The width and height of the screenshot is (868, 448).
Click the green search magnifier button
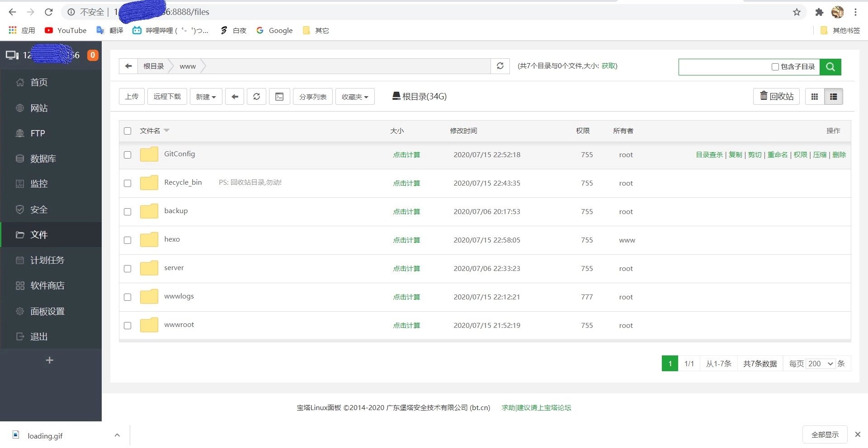[830, 67]
